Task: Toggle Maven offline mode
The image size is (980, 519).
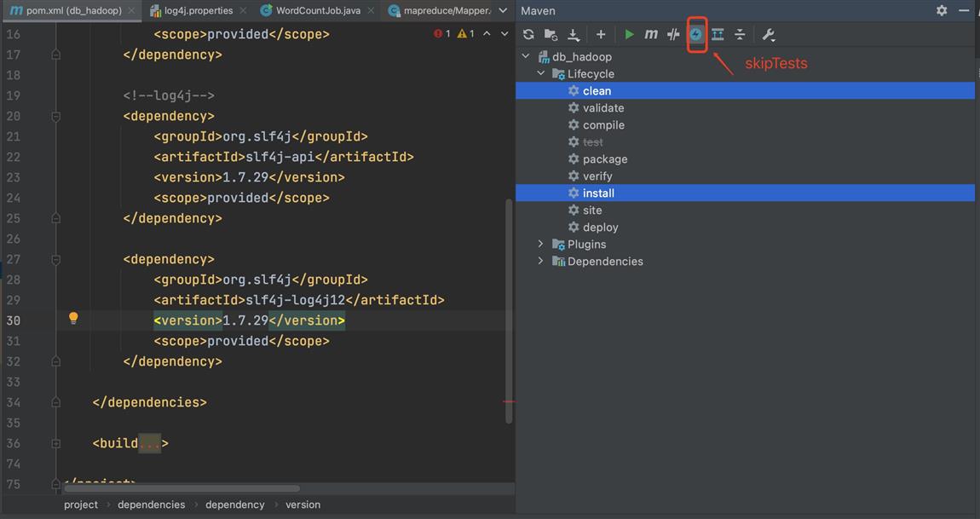Action: click(x=673, y=35)
